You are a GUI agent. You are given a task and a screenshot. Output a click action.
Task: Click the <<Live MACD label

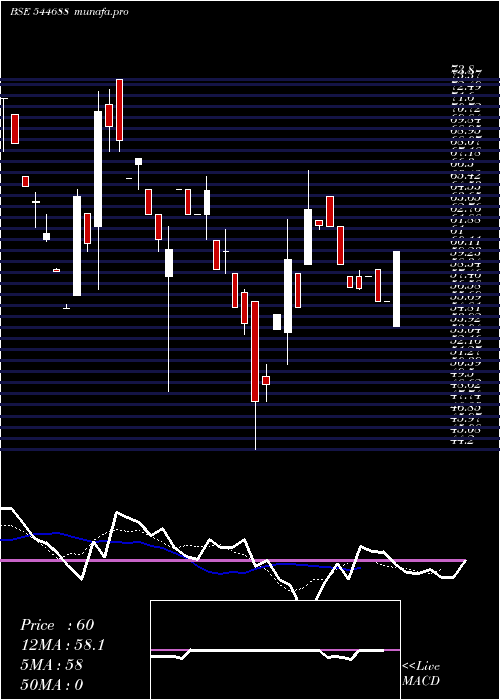421,674
